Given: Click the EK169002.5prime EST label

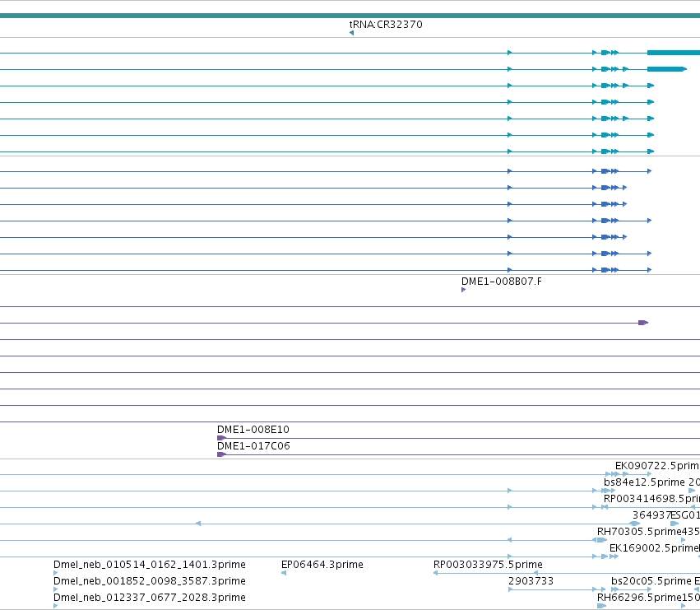Looking at the screenshot, I should pos(652,548).
